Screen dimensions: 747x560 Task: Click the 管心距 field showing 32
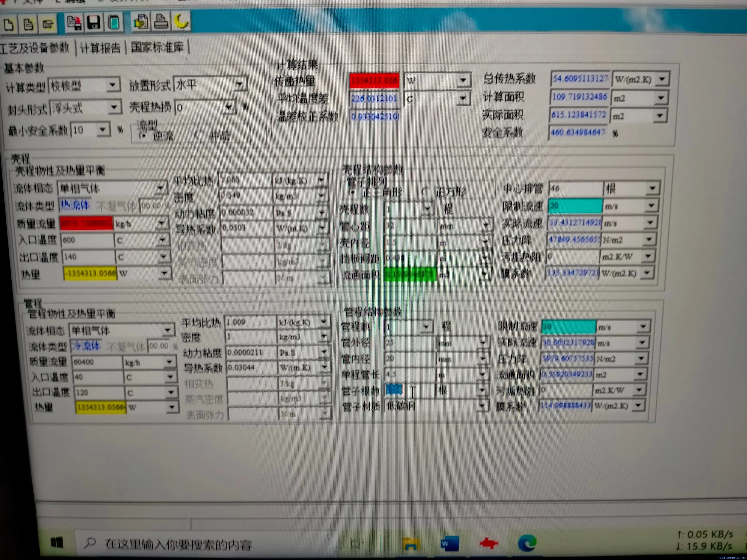click(410, 226)
